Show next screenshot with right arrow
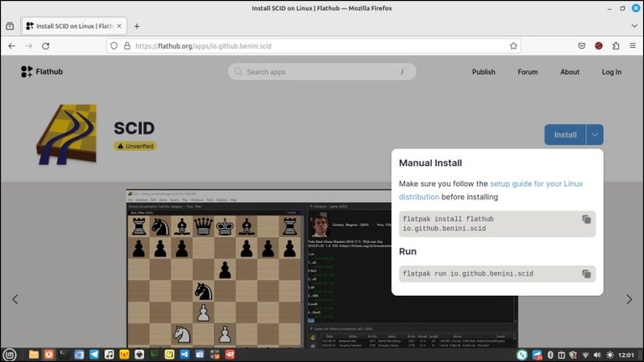 click(629, 299)
